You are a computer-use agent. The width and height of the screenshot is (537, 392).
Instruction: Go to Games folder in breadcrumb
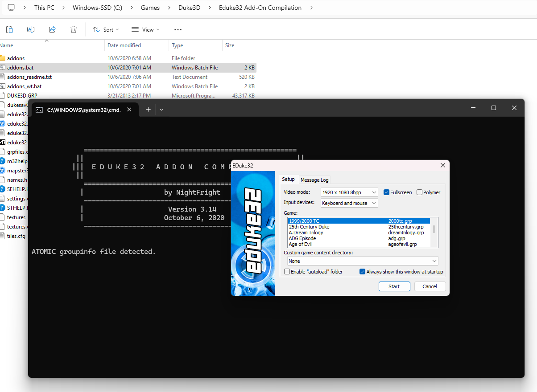tap(150, 8)
